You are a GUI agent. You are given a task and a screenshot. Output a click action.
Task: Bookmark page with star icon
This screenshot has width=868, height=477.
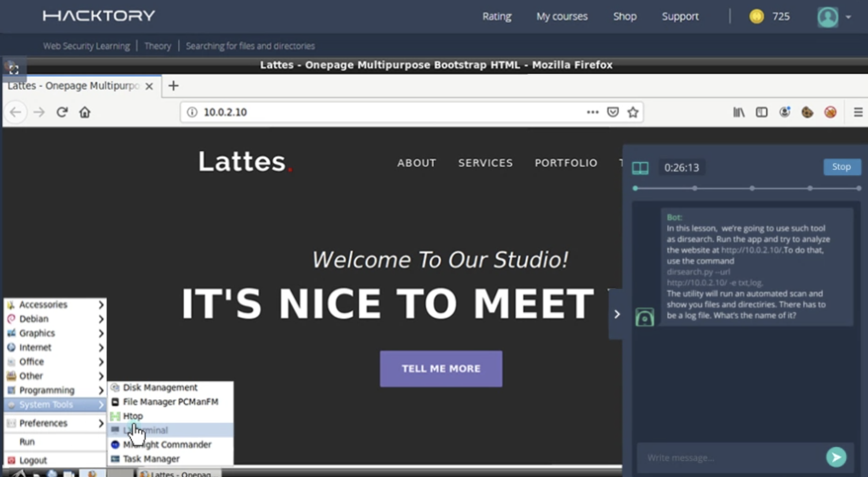click(x=633, y=112)
